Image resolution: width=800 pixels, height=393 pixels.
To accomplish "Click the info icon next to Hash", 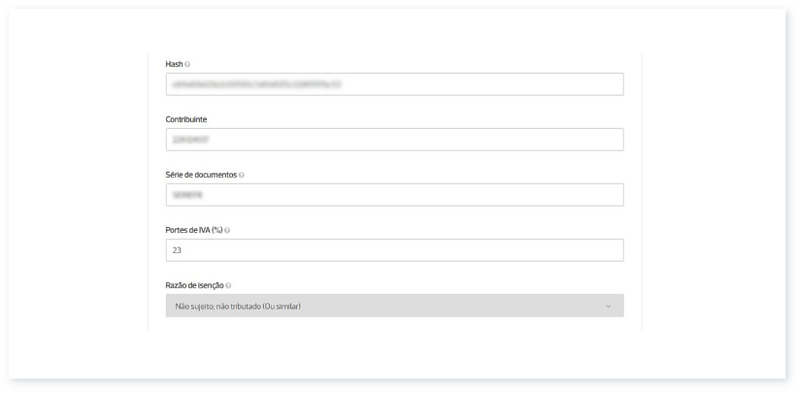I will click(187, 64).
